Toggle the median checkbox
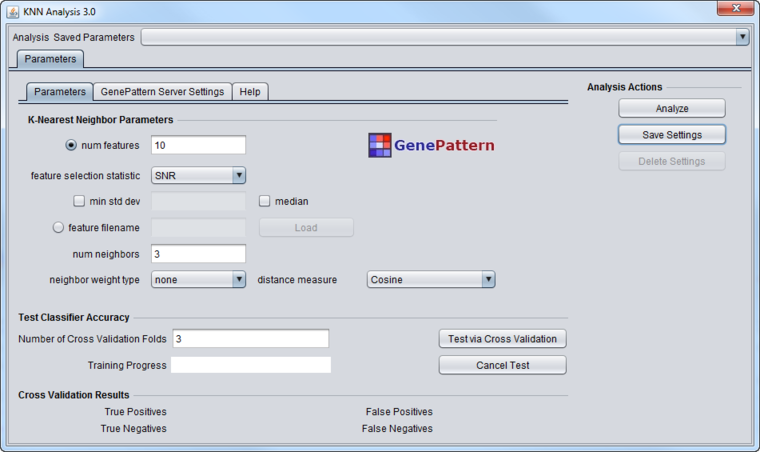The height and width of the screenshot is (452, 760). pos(265,201)
